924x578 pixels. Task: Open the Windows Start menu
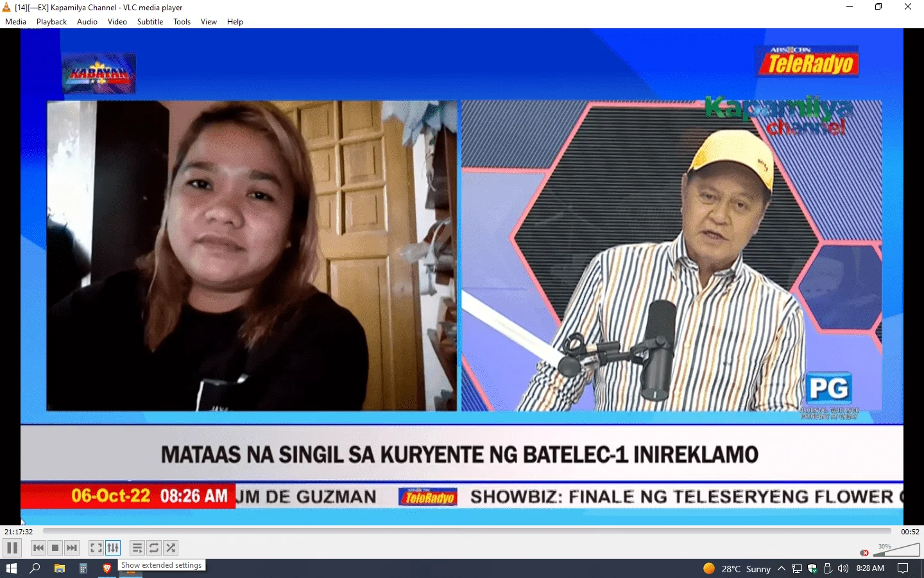pos(12,568)
